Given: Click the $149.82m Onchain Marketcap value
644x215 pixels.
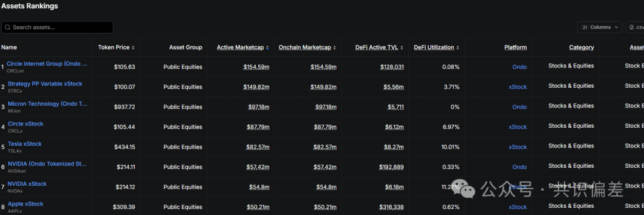Looking at the screenshot, I should click(323, 87).
